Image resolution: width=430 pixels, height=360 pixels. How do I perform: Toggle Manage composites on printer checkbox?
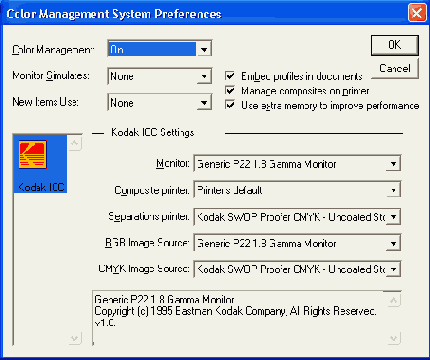pos(230,90)
